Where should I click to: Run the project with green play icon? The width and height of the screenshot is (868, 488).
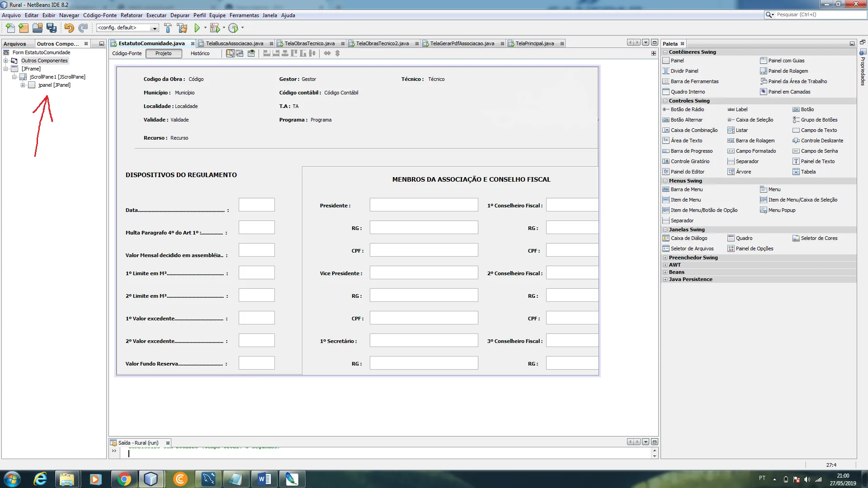tap(197, 28)
